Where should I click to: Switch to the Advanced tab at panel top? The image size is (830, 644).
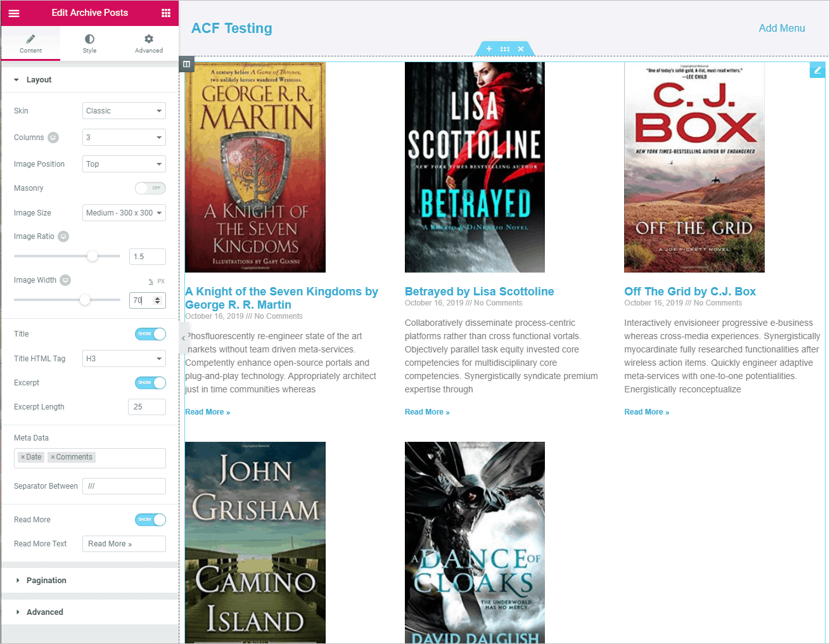(x=149, y=44)
